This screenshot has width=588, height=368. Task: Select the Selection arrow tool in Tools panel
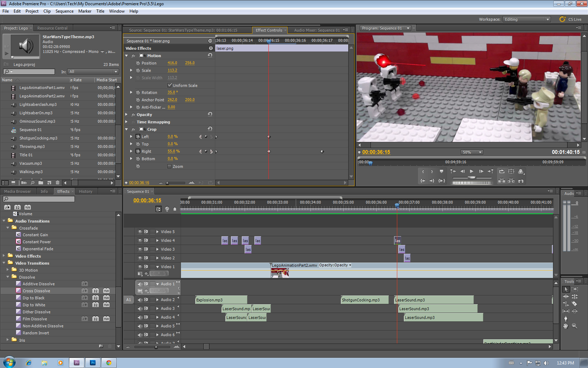[x=566, y=289]
